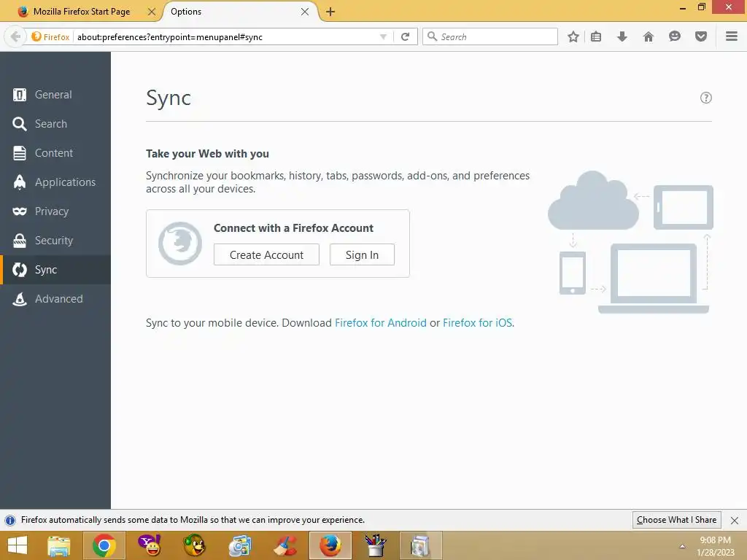Viewport: 747px width, 560px height.
Task: Expand the URL bar history dropdown
Action: (383, 36)
